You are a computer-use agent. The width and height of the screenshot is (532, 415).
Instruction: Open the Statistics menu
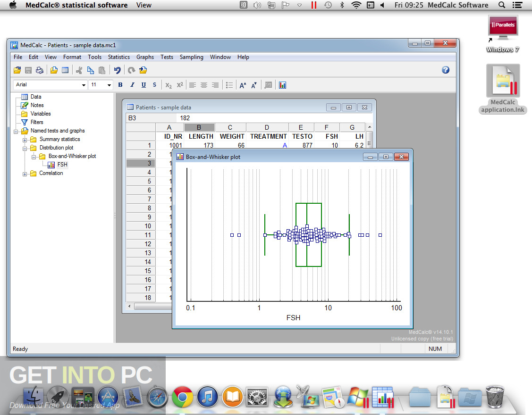coord(119,57)
